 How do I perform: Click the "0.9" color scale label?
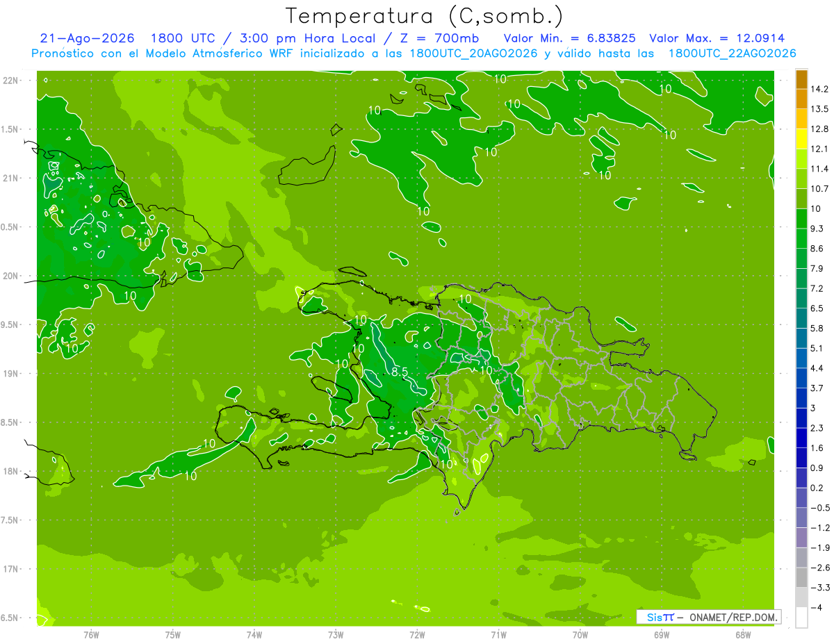click(818, 468)
